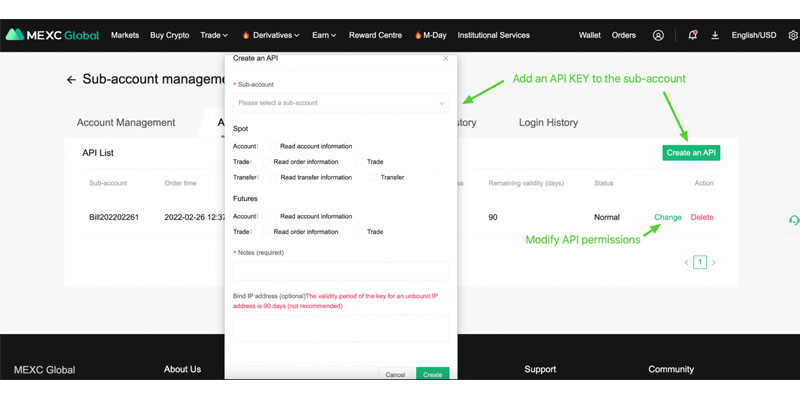Click the download app icon

click(x=715, y=35)
